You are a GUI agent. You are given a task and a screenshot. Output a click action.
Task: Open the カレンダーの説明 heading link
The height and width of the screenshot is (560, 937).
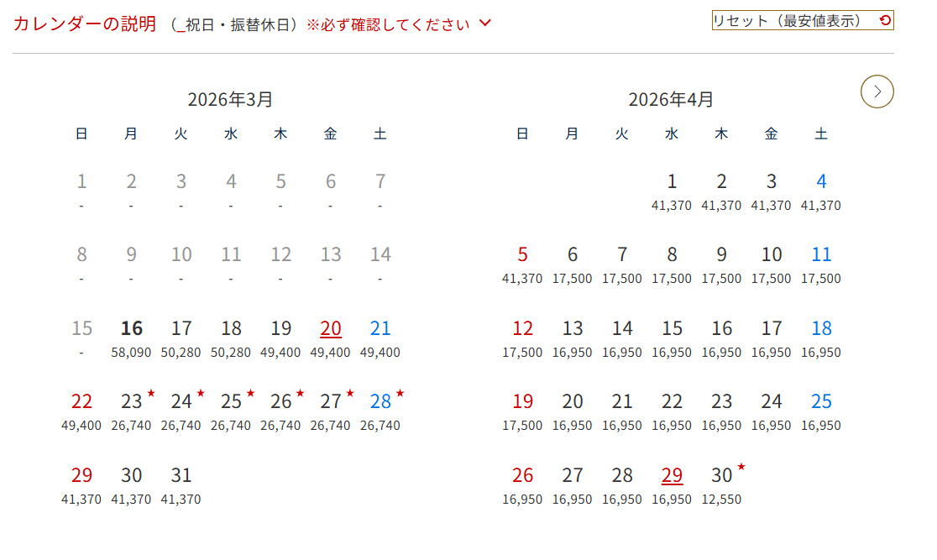tap(85, 24)
